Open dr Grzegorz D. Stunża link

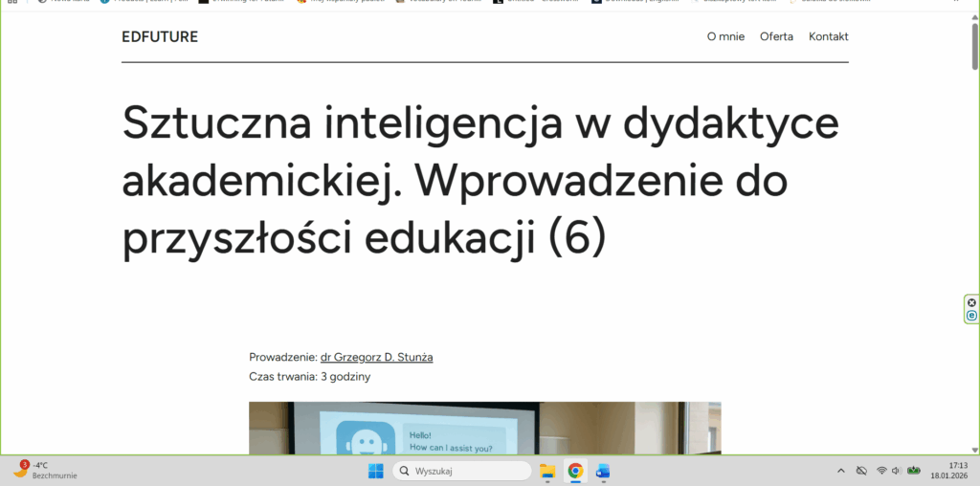pos(376,357)
